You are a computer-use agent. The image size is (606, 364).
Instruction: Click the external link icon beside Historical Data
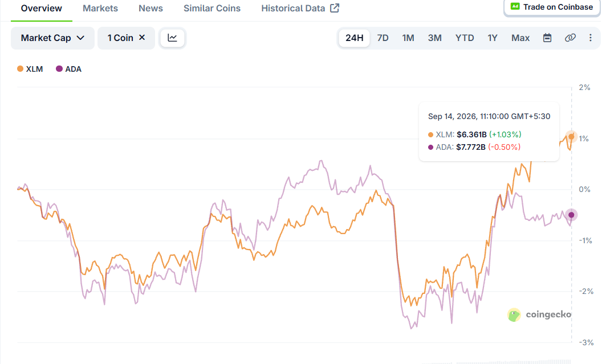335,8
